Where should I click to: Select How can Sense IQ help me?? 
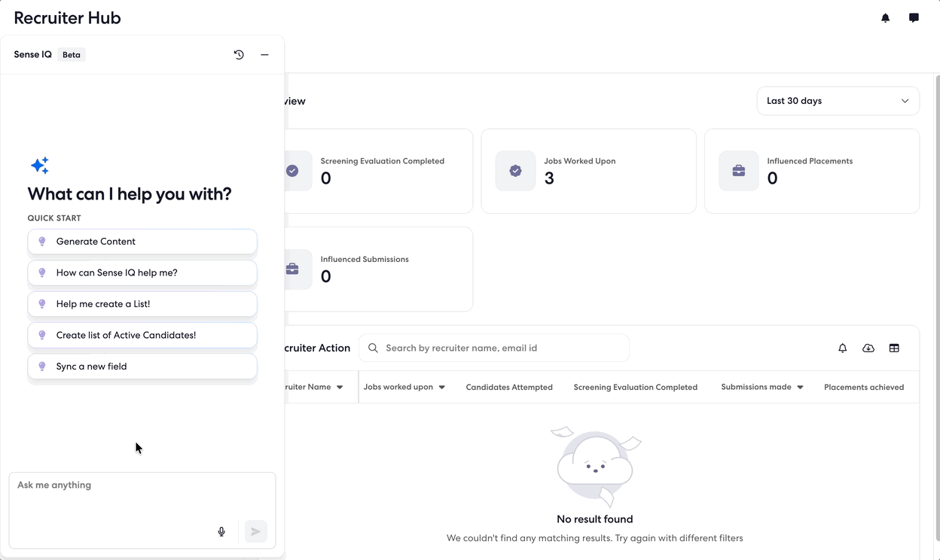coord(142,272)
